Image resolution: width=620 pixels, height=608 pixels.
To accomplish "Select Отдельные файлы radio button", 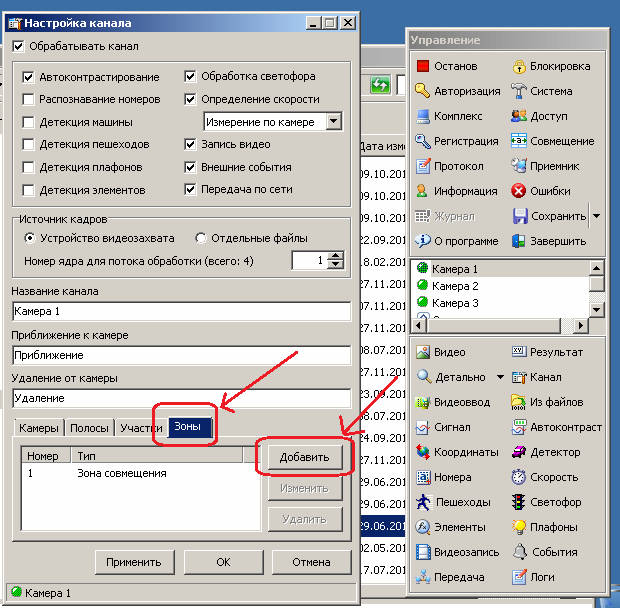I will pyautogui.click(x=201, y=238).
